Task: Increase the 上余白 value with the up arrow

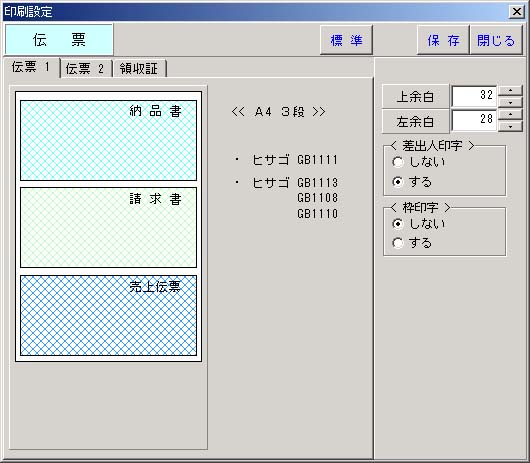Action: pos(510,91)
